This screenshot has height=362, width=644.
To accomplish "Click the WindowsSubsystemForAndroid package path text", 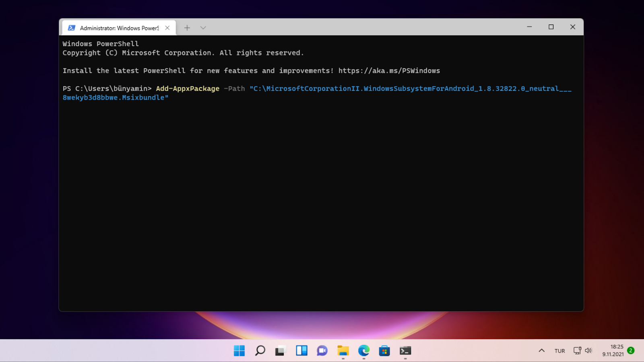I will pos(411,88).
